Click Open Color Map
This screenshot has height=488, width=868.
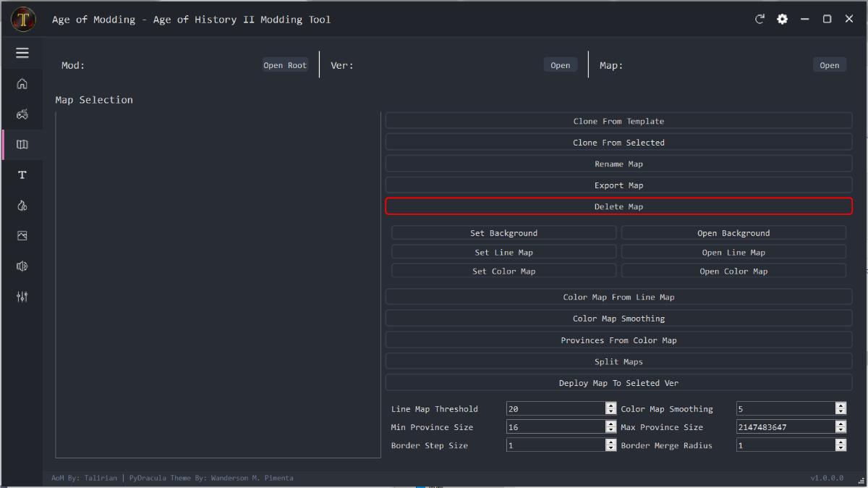click(x=733, y=271)
